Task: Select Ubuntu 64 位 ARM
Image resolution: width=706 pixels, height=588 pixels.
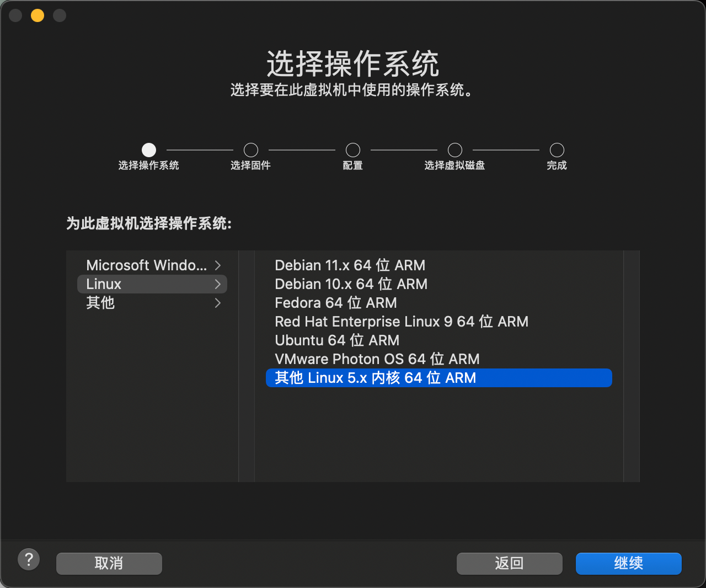Action: pos(337,340)
